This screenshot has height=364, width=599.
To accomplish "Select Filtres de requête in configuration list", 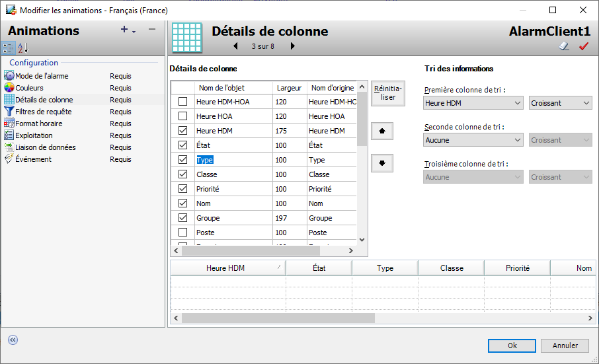I will pos(44,112).
